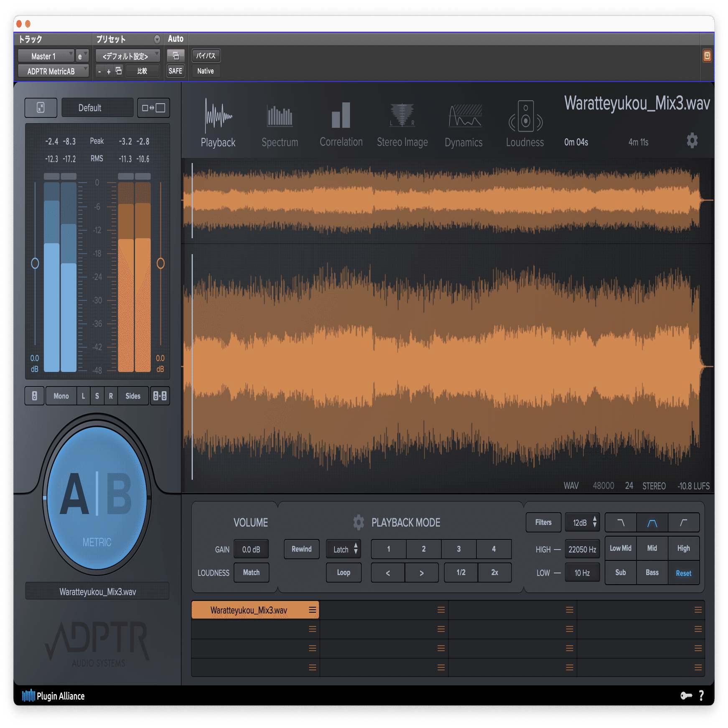
Task: Open settings gear beside the track duration
Action: tap(692, 140)
